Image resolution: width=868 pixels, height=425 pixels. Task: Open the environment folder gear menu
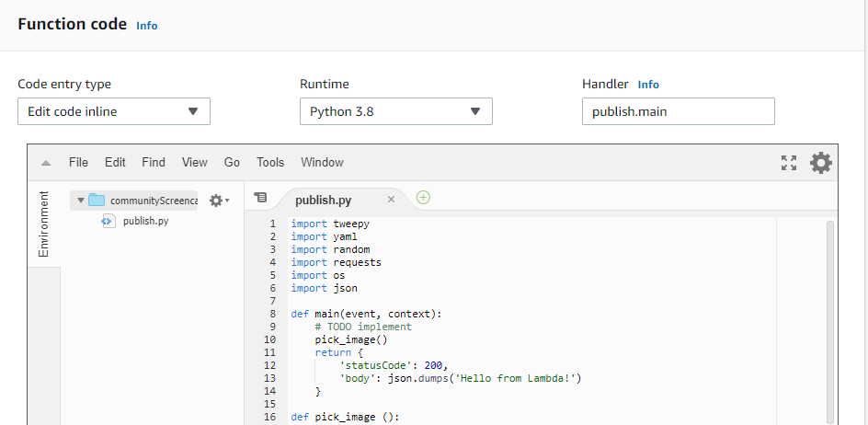point(219,201)
